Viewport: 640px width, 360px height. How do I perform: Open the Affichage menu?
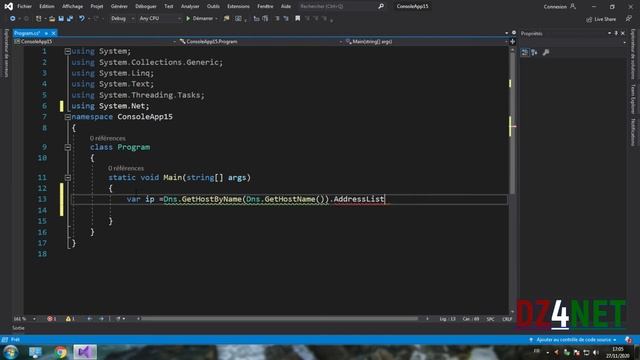(x=72, y=7)
